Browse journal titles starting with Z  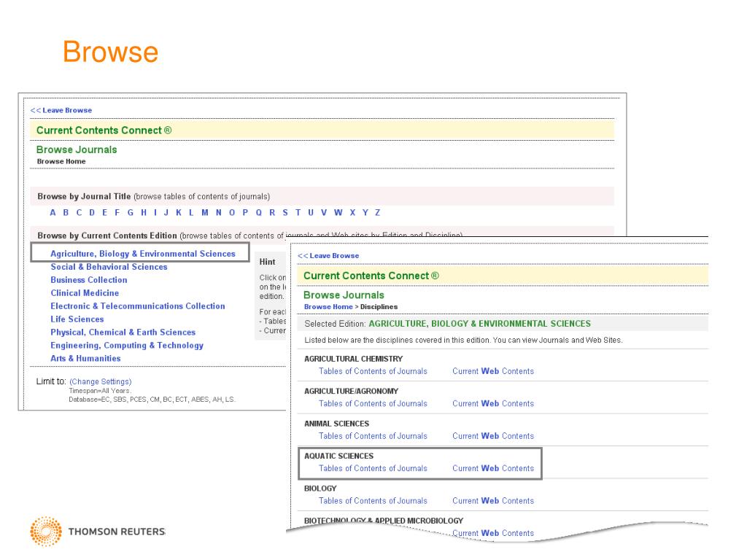[x=377, y=212]
